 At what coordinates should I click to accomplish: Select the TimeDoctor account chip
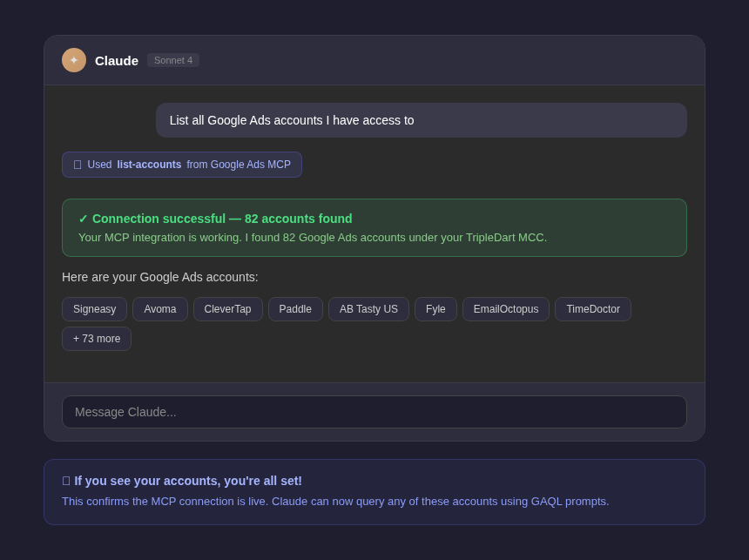tap(593, 309)
